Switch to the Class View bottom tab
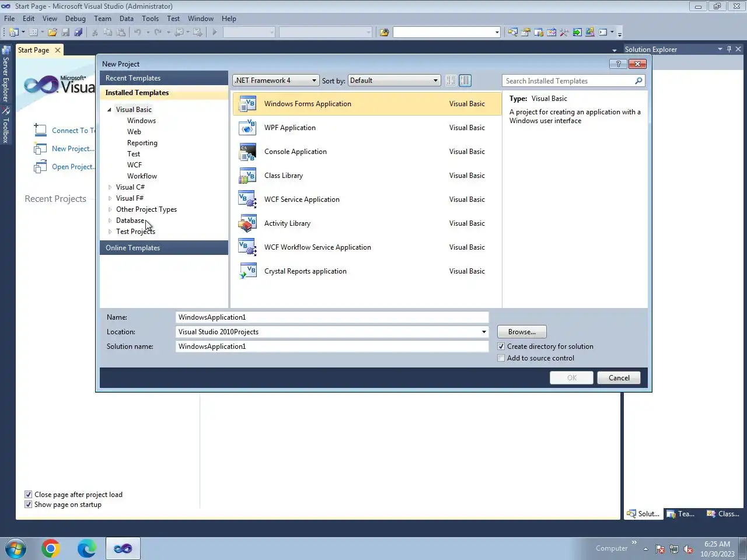This screenshot has width=747, height=560. [724, 514]
